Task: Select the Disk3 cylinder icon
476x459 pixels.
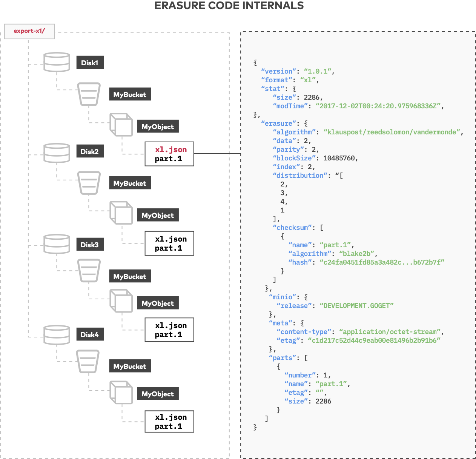Action: [56, 243]
